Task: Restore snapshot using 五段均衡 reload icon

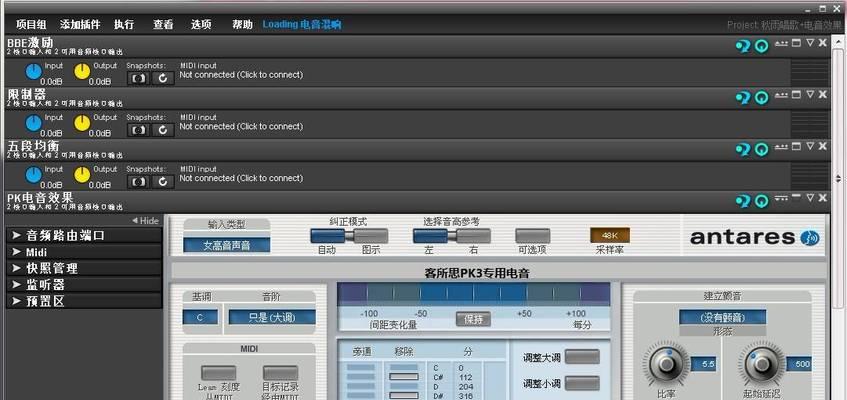Action: 163,182
